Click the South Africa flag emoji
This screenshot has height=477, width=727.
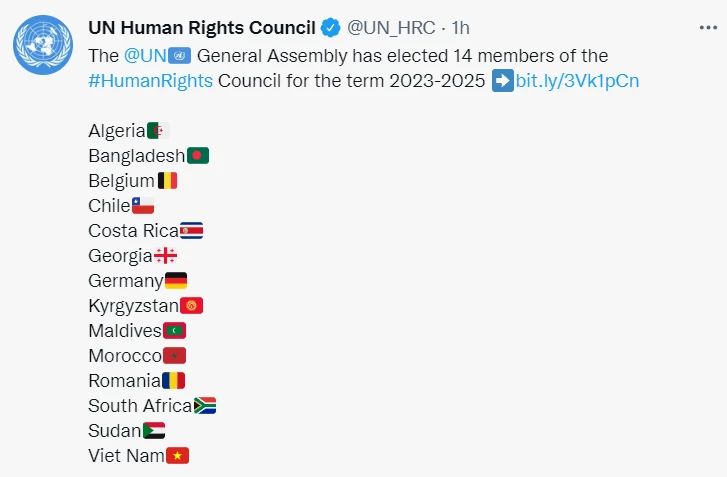[x=205, y=406]
